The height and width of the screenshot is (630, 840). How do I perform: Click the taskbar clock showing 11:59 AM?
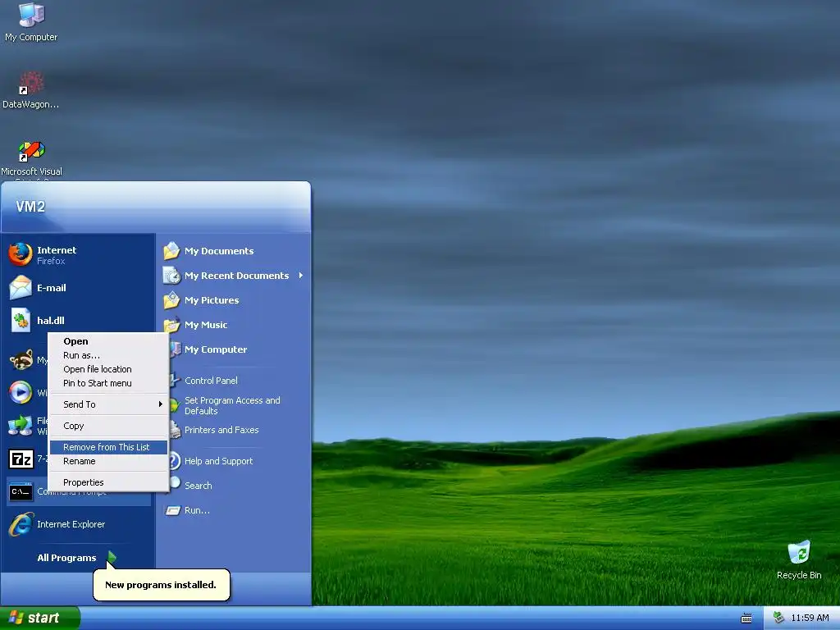click(x=810, y=618)
